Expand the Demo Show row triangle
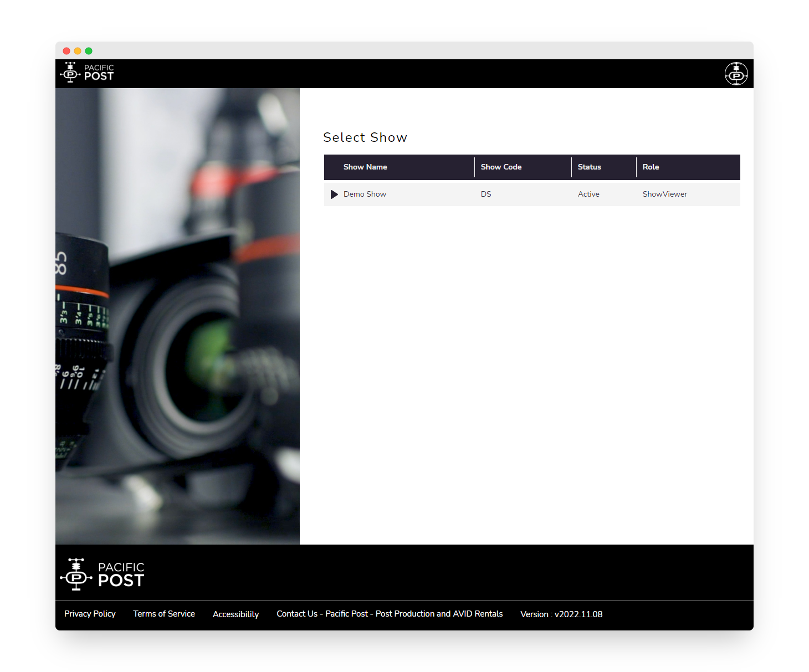 click(x=334, y=194)
